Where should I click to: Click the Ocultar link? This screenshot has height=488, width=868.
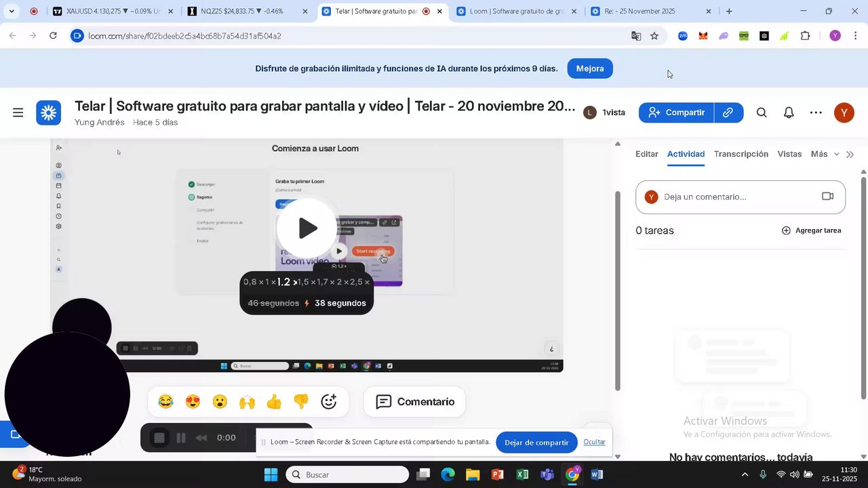coord(595,442)
